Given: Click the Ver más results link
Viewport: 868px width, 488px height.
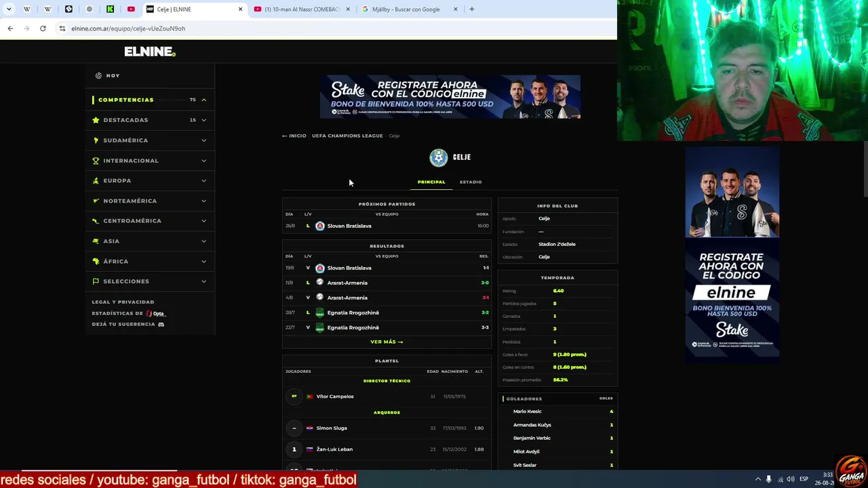Looking at the screenshot, I should coord(387,342).
